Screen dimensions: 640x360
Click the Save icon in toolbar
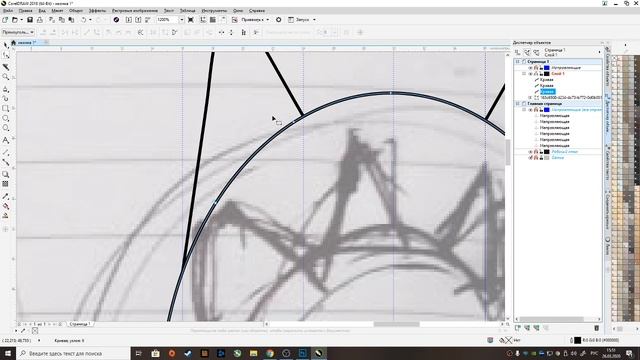pos(30,20)
